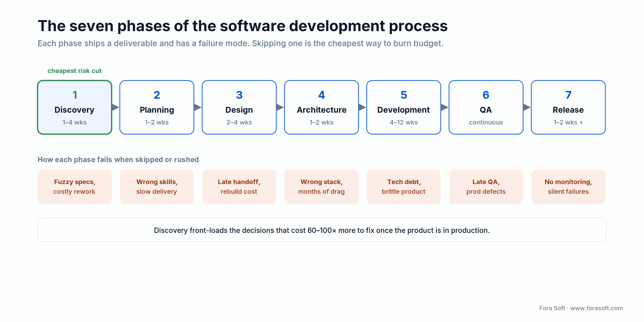Click the 'Tech debt, brittle product' box
The width and height of the screenshot is (644, 322).
404,187
